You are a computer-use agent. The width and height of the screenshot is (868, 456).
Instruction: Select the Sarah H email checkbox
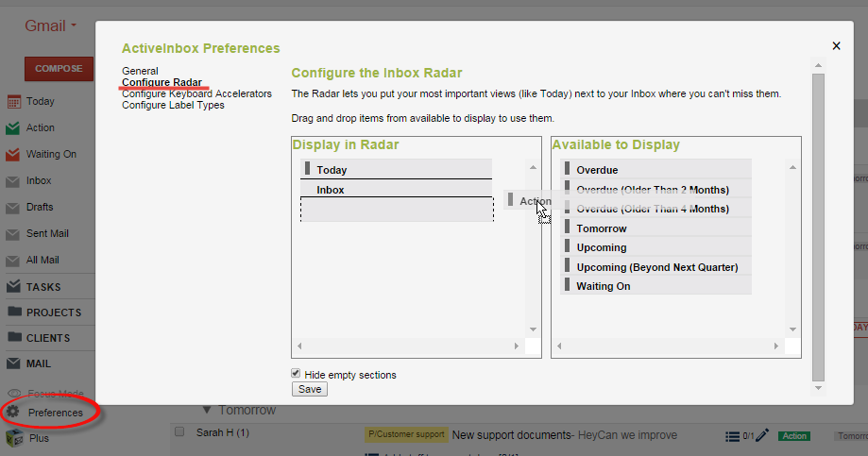point(179,431)
